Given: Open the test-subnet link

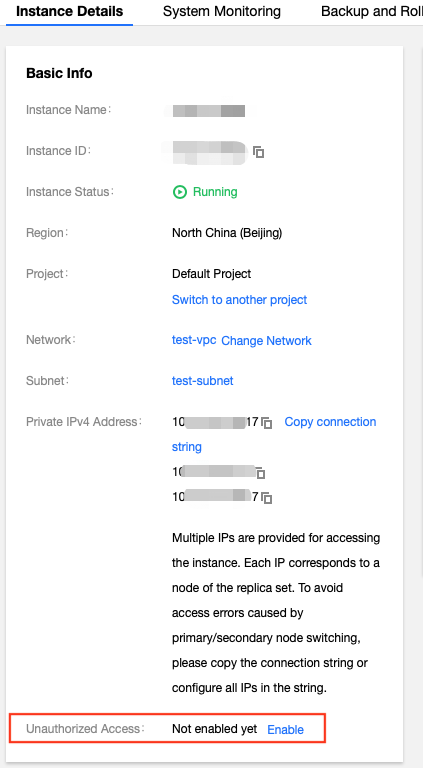Looking at the screenshot, I should tap(203, 381).
